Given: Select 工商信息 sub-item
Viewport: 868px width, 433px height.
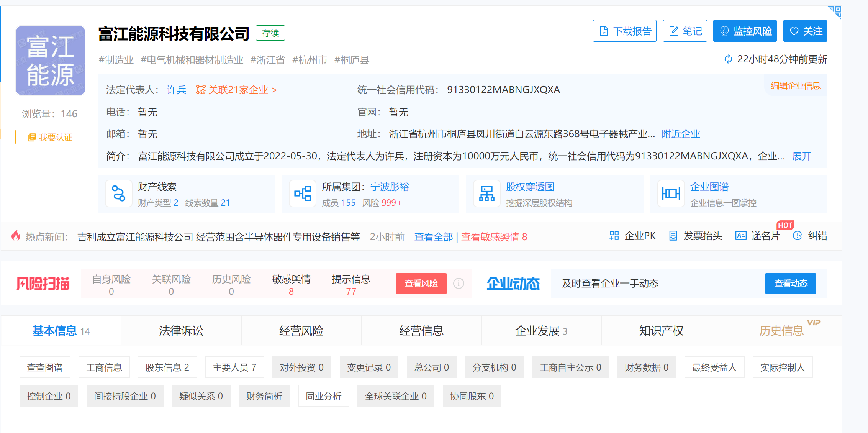Looking at the screenshot, I should pos(104,367).
